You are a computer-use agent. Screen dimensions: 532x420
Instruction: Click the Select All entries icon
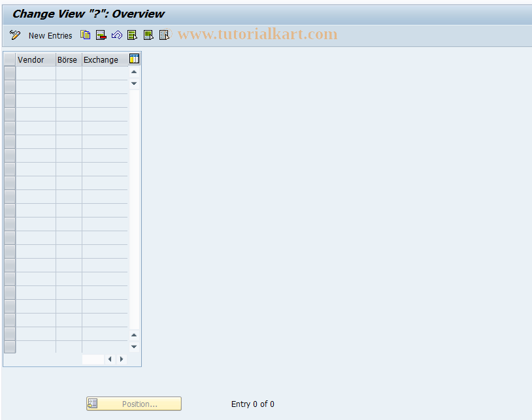pos(132,35)
